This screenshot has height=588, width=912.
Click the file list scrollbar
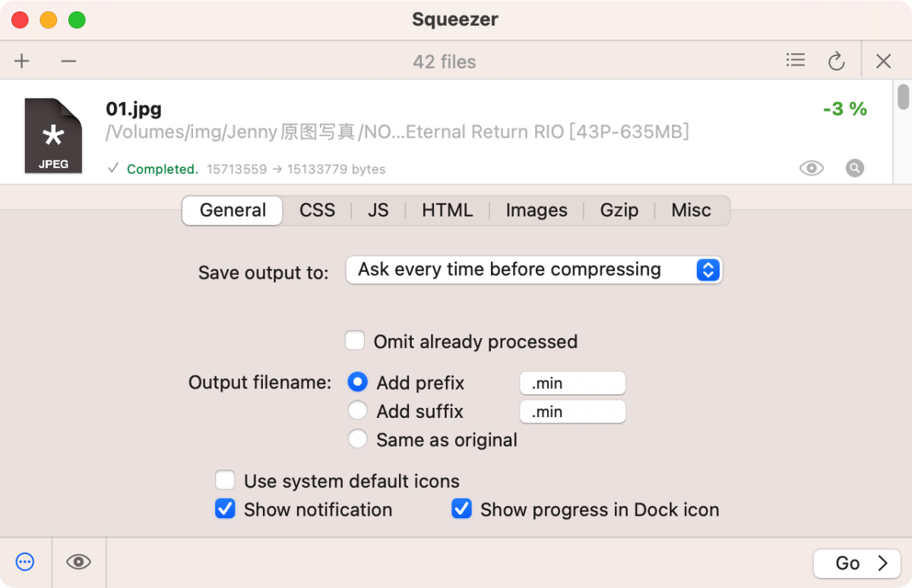pyautogui.click(x=904, y=97)
